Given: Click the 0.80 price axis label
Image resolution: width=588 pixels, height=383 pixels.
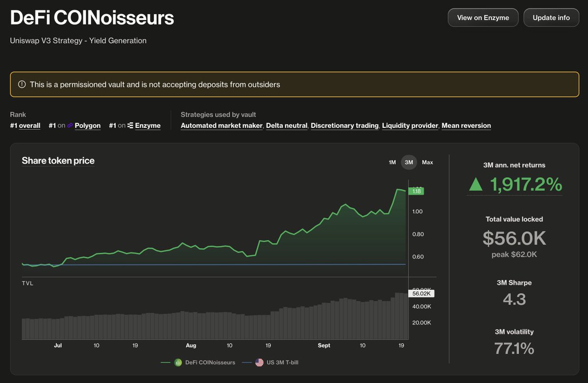Looking at the screenshot, I should coord(417,234).
